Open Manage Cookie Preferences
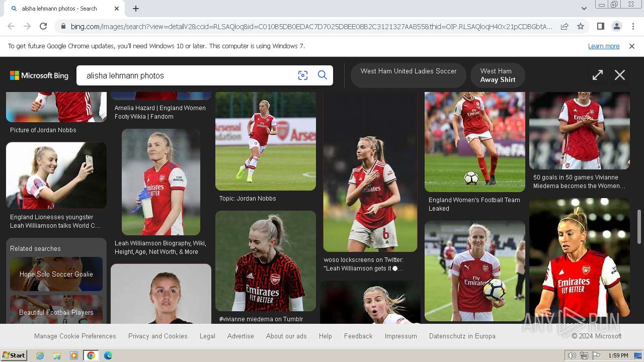This screenshot has width=644, height=362. click(75, 336)
